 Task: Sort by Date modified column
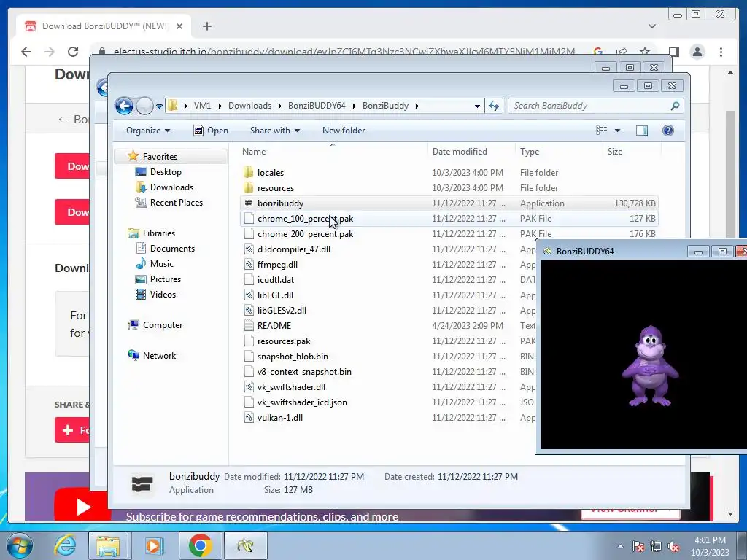pyautogui.click(x=460, y=152)
